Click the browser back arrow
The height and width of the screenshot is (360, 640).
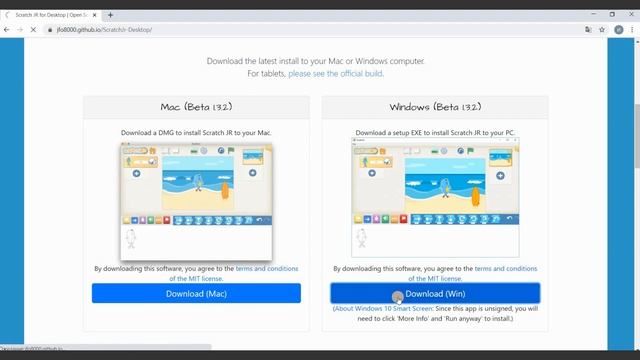coord(7,30)
